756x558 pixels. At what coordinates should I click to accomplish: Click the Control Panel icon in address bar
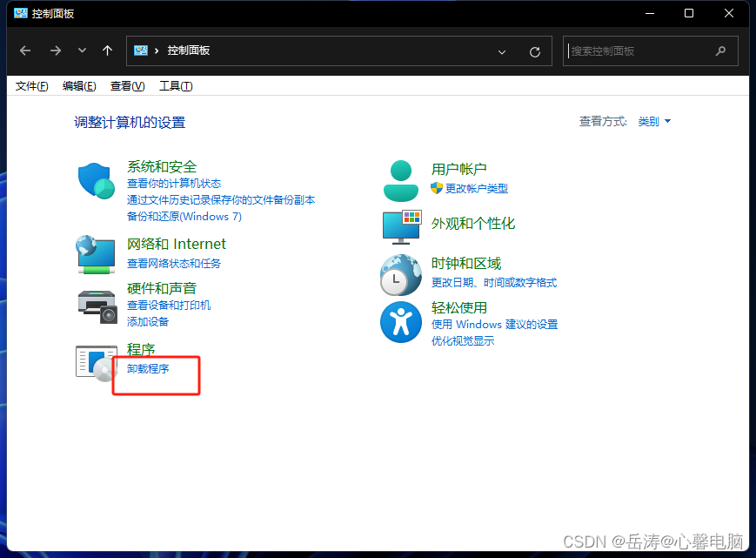coord(141,50)
